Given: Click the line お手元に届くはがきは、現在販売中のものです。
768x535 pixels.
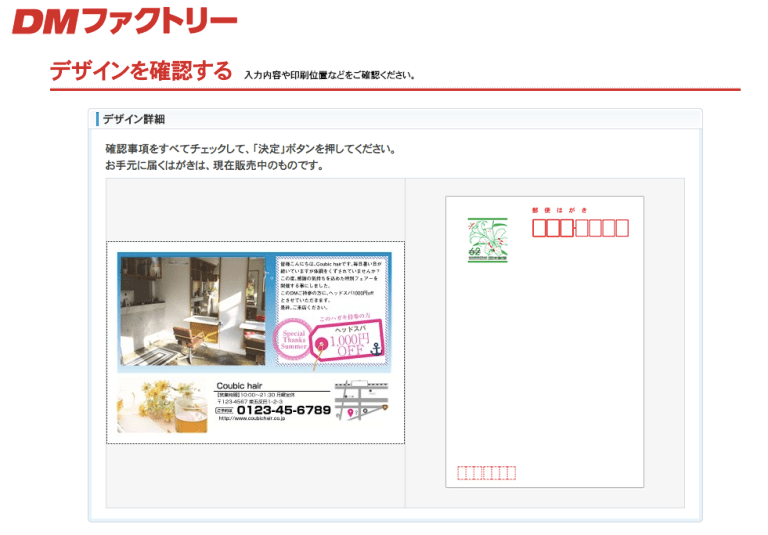Looking at the screenshot, I should coord(215,166).
